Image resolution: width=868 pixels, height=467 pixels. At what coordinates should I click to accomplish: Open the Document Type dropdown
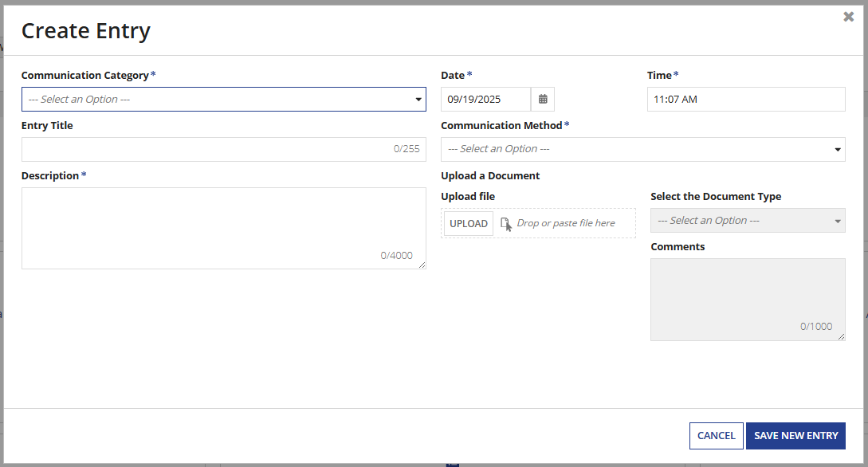pos(748,221)
